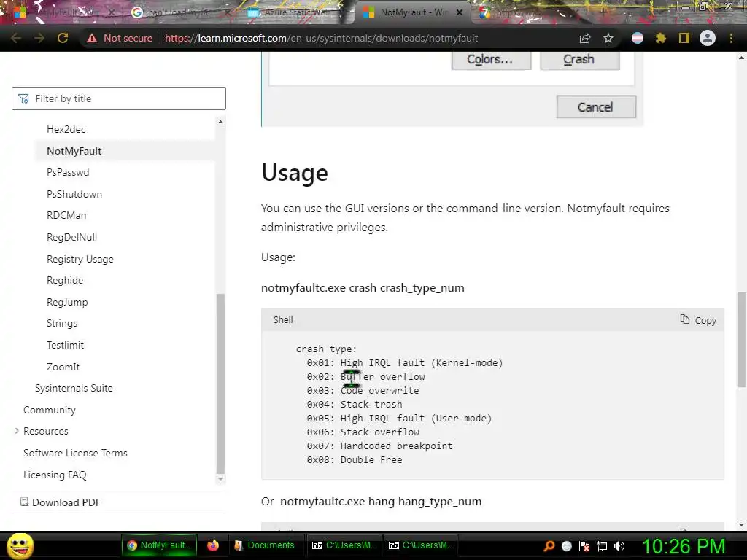Open the Chrome profile avatar

click(708, 38)
